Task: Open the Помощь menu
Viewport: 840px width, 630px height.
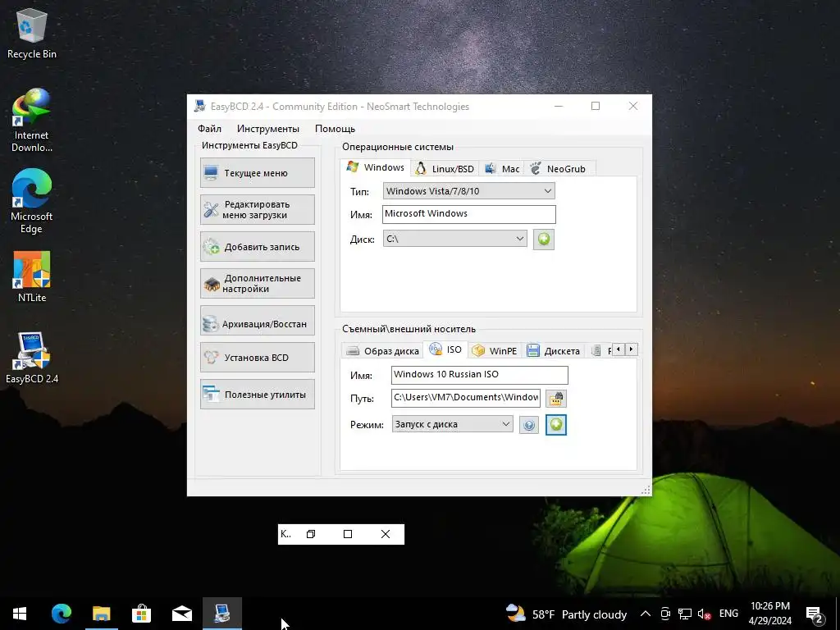Action: click(335, 129)
